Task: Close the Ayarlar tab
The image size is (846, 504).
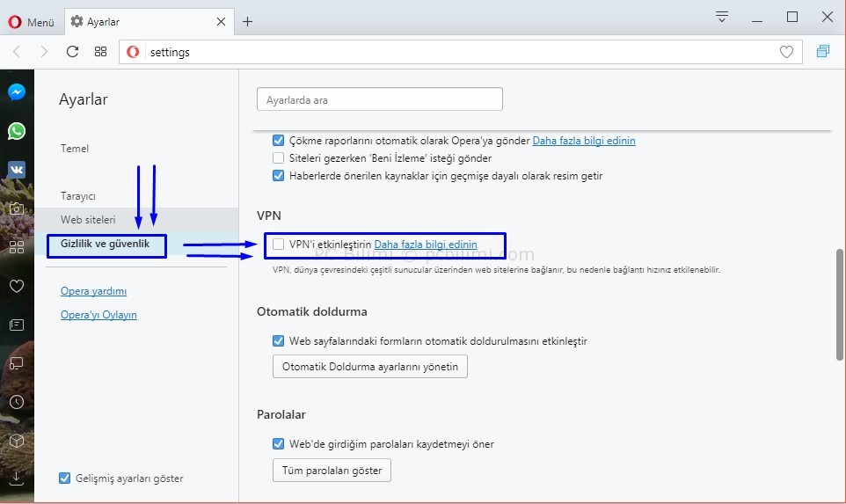Action: (221, 22)
